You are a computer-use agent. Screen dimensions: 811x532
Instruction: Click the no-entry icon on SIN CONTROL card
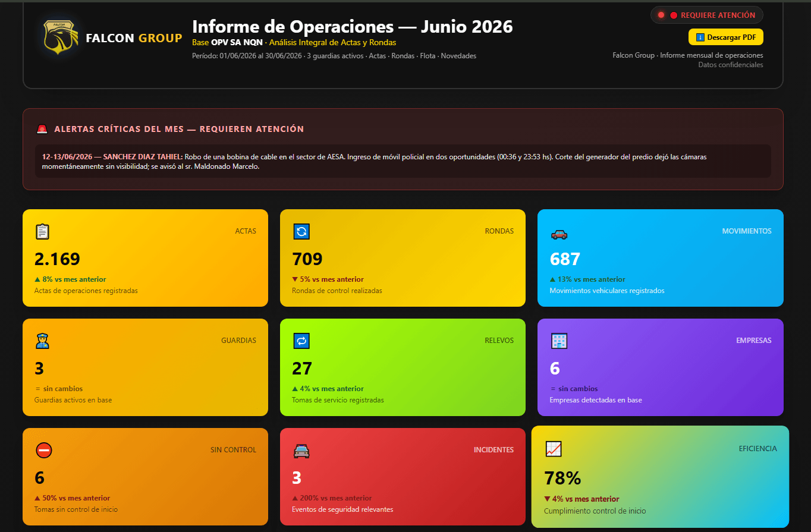point(44,450)
